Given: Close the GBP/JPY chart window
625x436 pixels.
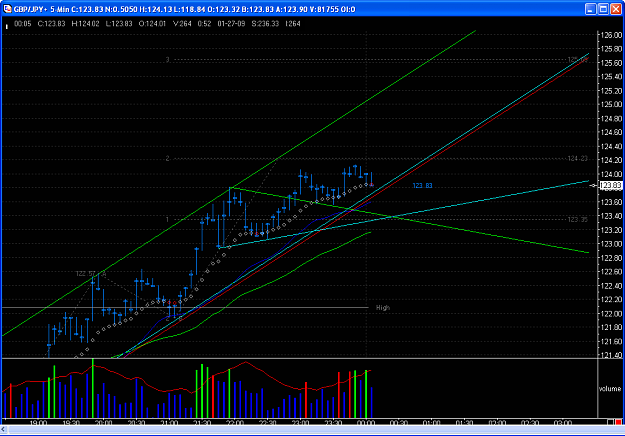Looking at the screenshot, I should 616,9.
